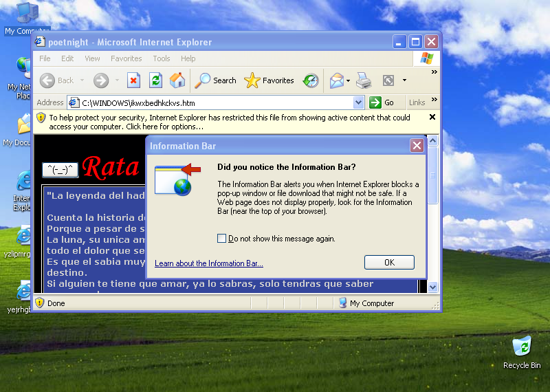Close the Information Bar dialog
The image size is (550, 392).
point(417,146)
